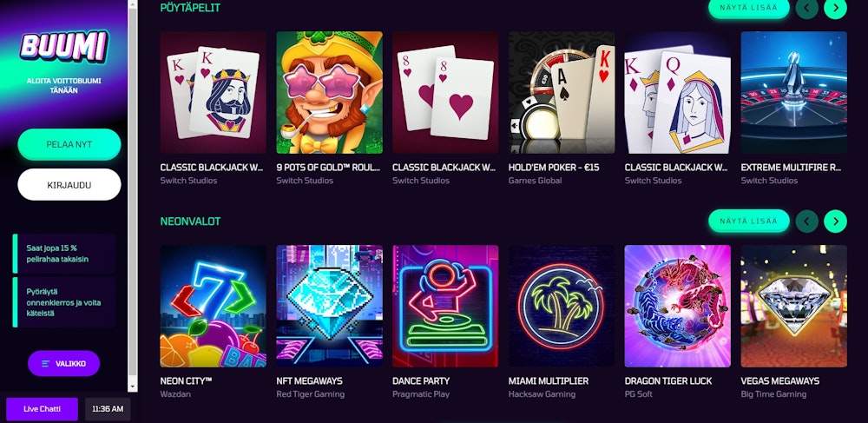Show more Pöytäpelit games via Näytä Lisää

pyautogui.click(x=748, y=8)
